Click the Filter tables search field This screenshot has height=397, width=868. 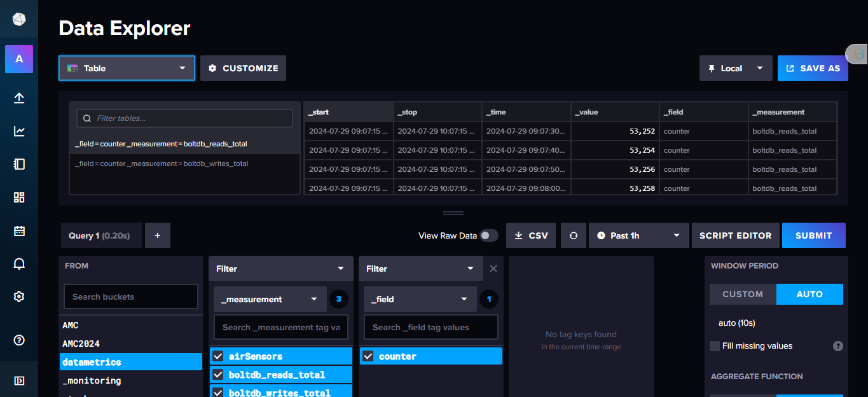[x=184, y=118]
